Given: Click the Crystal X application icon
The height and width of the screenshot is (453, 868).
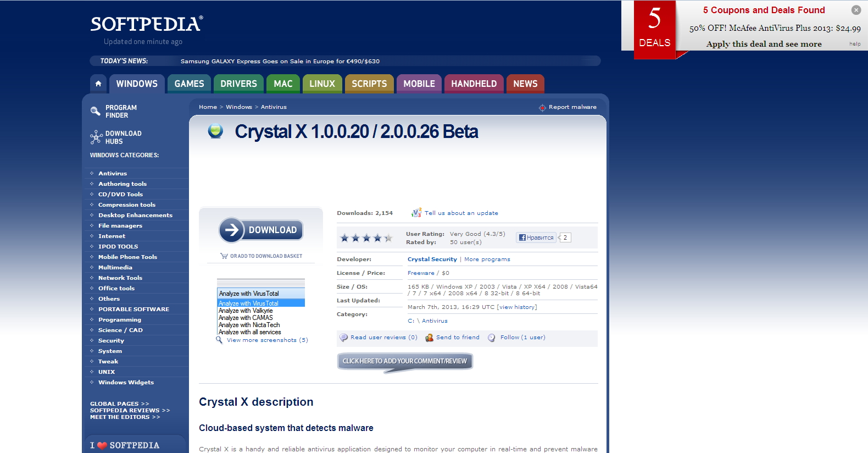Looking at the screenshot, I should click(215, 131).
